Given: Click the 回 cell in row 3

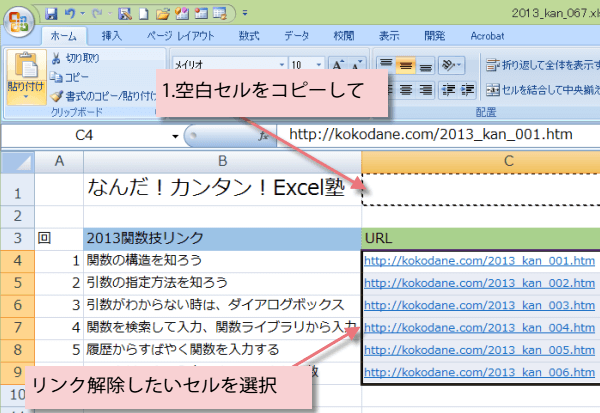Looking at the screenshot, I should pyautogui.click(x=59, y=238).
